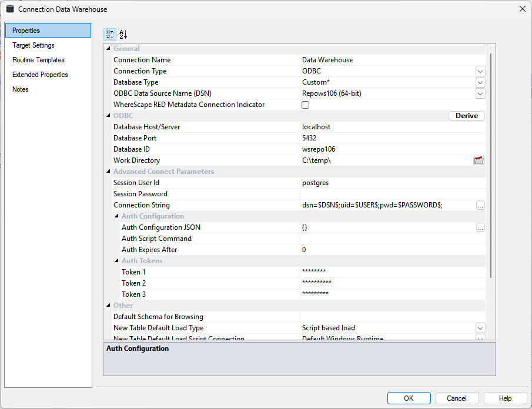Viewport: 532px width, 409px height.
Task: Go to Extended Properties page
Action: pos(40,75)
